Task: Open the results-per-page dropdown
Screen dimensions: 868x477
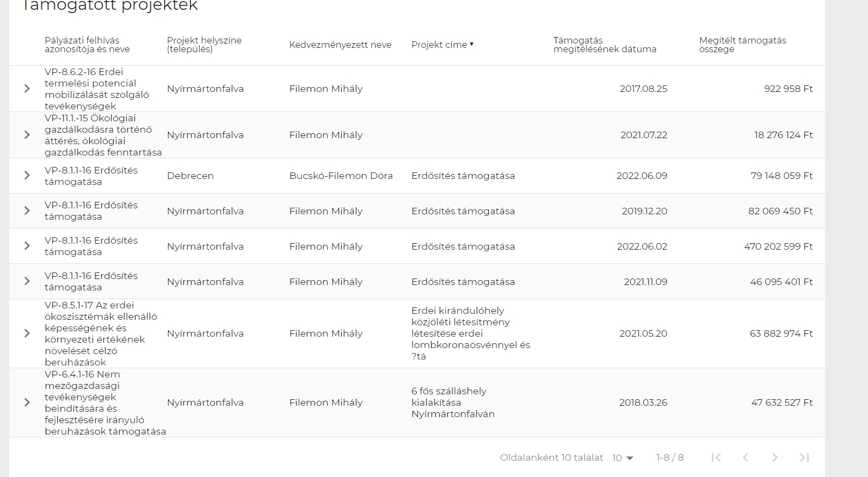Action: (x=623, y=458)
